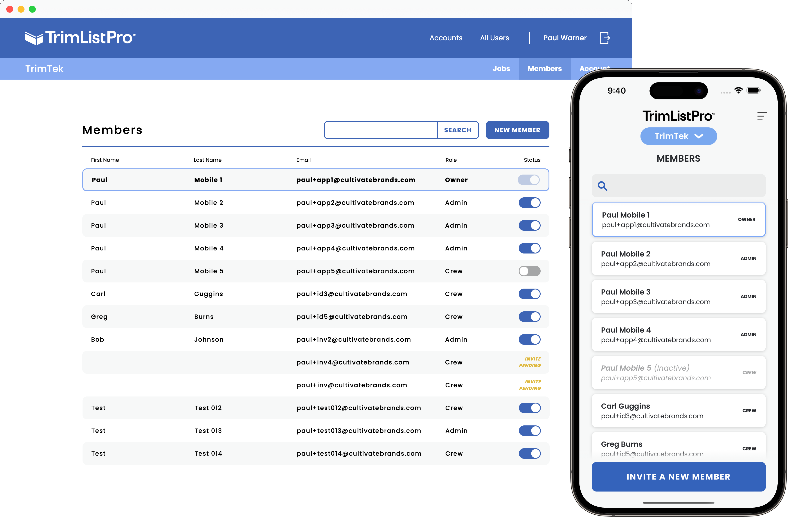Open the Jobs tab

[x=501, y=68]
